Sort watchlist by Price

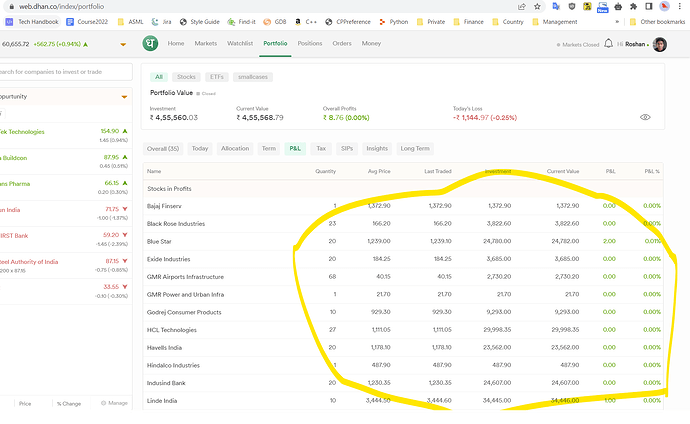(x=25, y=403)
